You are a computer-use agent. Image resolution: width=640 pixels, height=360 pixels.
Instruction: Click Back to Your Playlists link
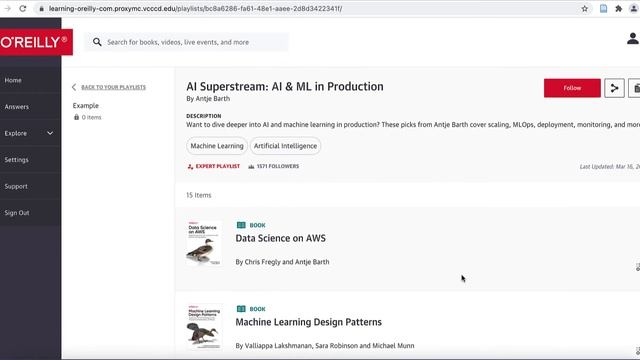pyautogui.click(x=113, y=87)
